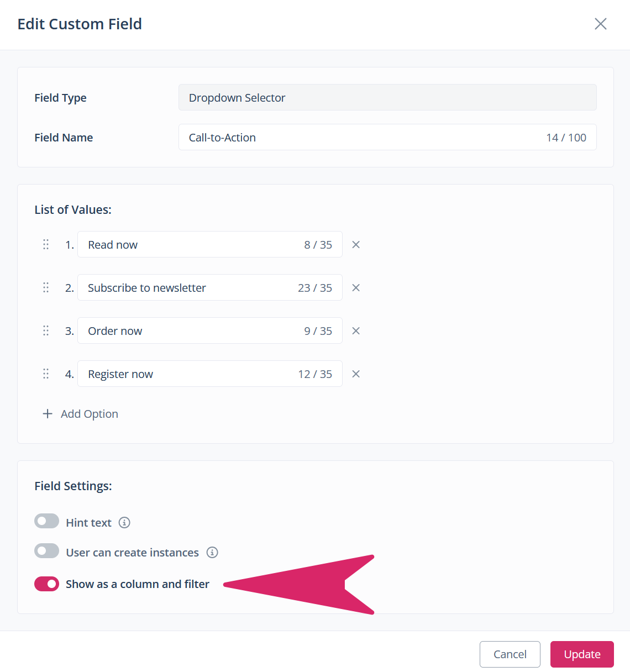The image size is (630, 672).
Task: Remove the 'Order now' option
Action: [x=356, y=331]
